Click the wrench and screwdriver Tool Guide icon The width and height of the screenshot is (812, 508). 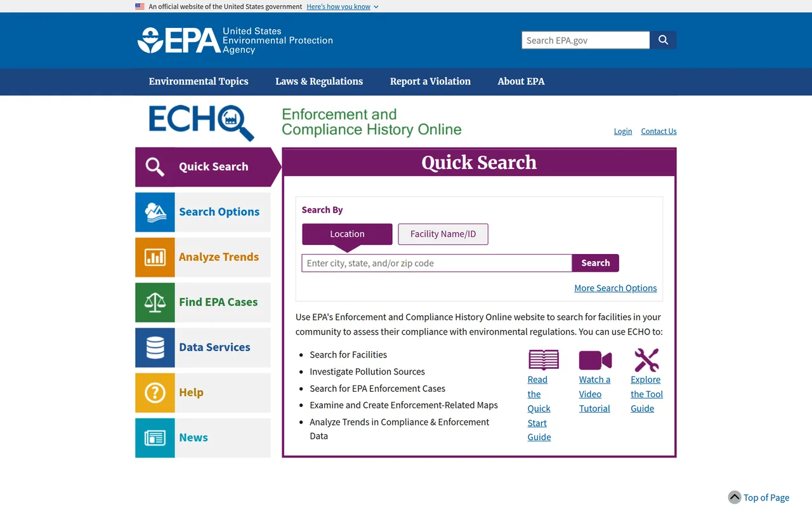646,360
